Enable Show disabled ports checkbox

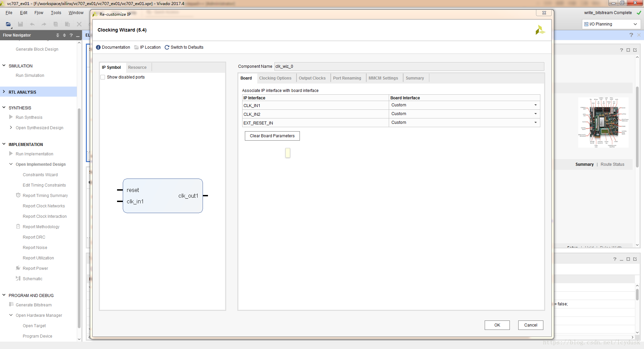(103, 77)
